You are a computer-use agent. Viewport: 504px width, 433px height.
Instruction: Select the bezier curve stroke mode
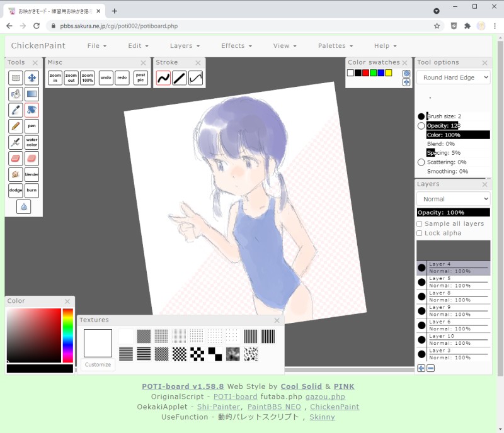pyautogui.click(x=195, y=78)
